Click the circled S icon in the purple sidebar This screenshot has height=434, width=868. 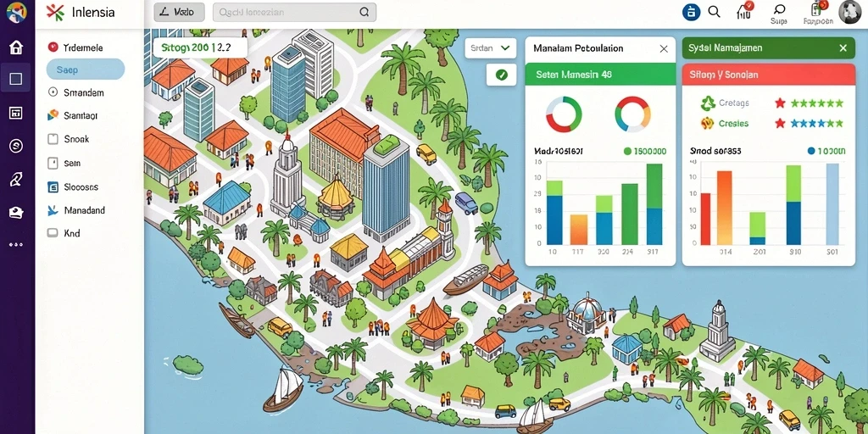[16, 146]
